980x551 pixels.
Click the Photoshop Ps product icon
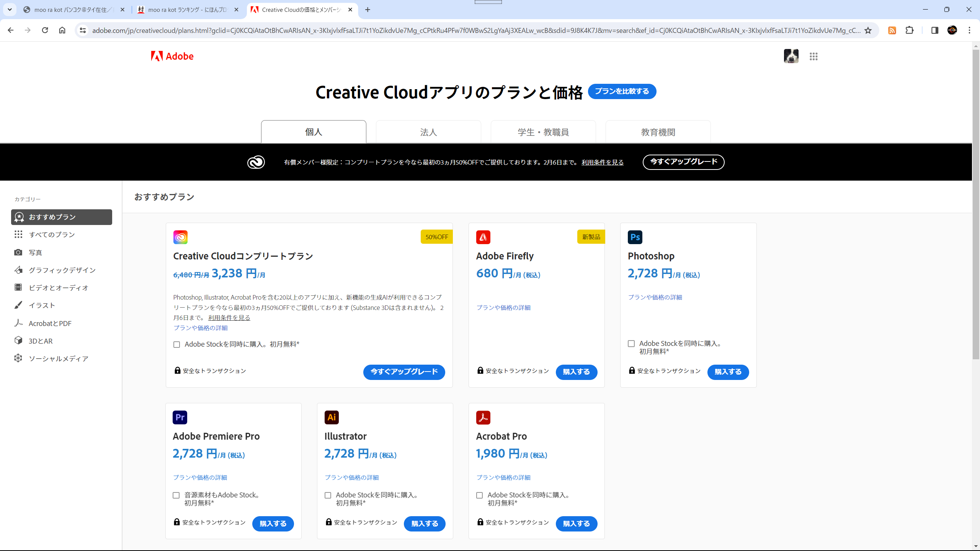coord(635,237)
